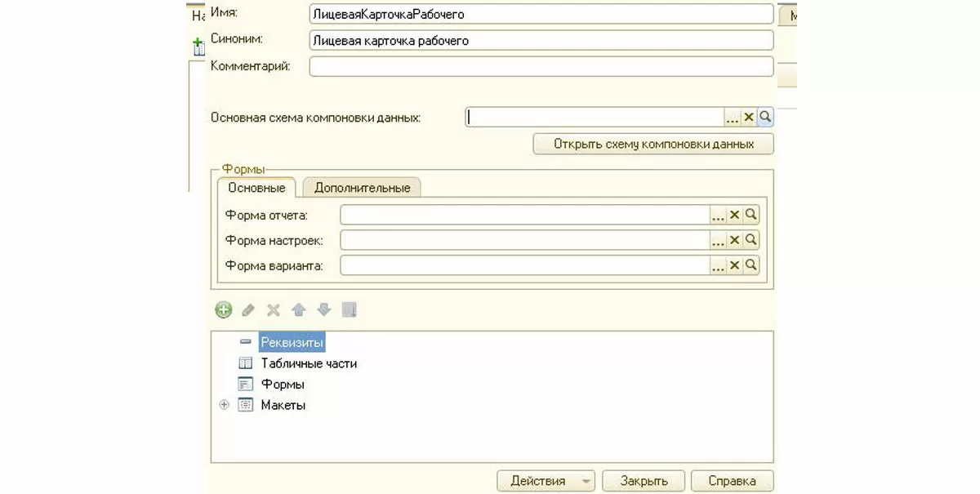Image resolution: width=980 pixels, height=494 pixels.
Task: Focus the Основная схема компоновки данных field
Action: coord(595,118)
